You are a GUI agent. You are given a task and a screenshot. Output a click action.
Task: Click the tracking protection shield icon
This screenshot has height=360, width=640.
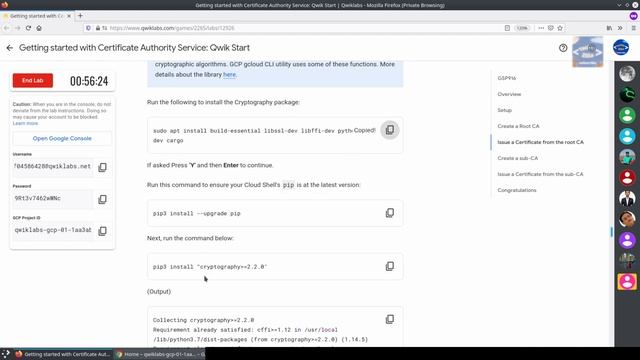click(x=88, y=28)
